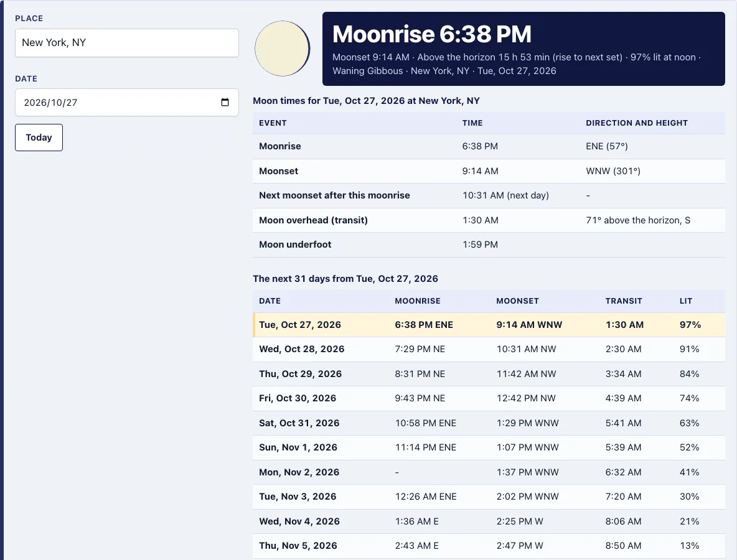Click the 7:29 PM NE moonrise cell

(x=420, y=349)
